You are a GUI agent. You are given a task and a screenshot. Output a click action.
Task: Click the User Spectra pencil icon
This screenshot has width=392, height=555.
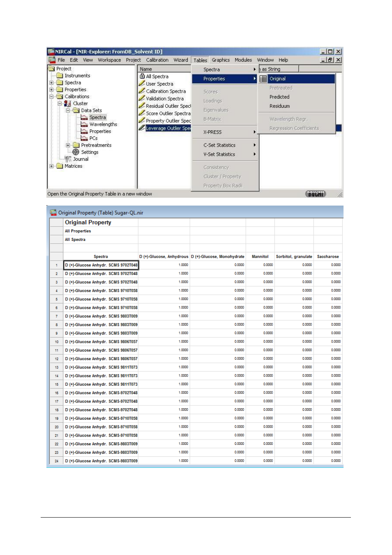[142, 83]
